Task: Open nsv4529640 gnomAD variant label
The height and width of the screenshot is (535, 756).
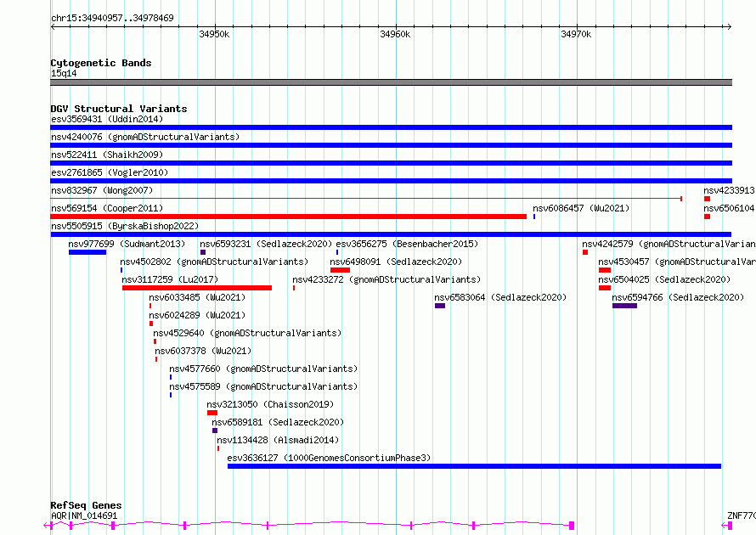Action: (x=247, y=333)
